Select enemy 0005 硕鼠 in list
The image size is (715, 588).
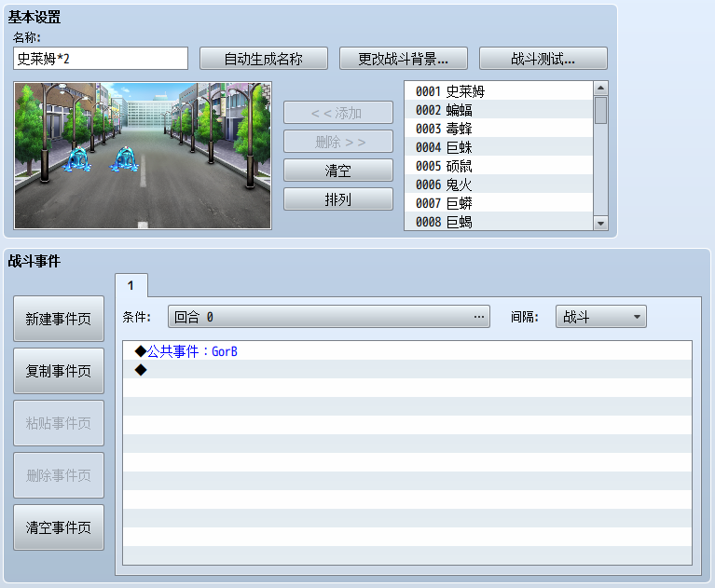click(x=499, y=166)
